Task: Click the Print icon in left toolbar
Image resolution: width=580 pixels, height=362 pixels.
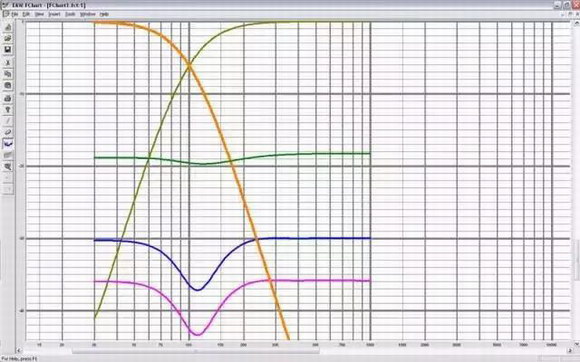Action: click(8, 98)
